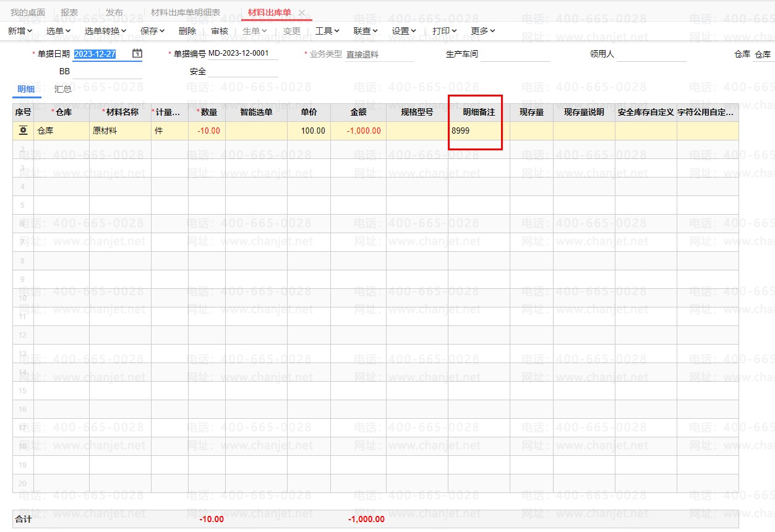The height and width of the screenshot is (532, 775).
Task: Select row number 20 in the grid
Action: (23, 484)
